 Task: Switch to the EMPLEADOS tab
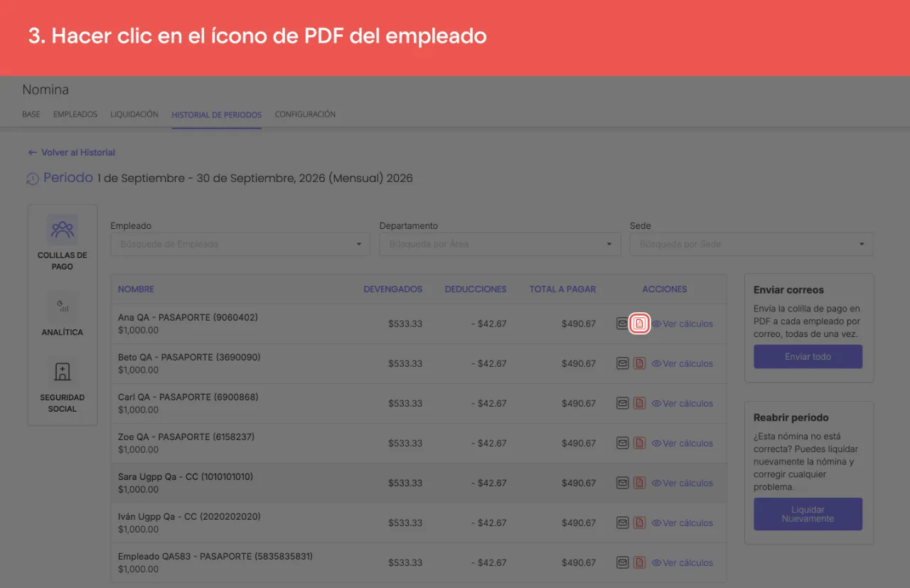pos(75,114)
